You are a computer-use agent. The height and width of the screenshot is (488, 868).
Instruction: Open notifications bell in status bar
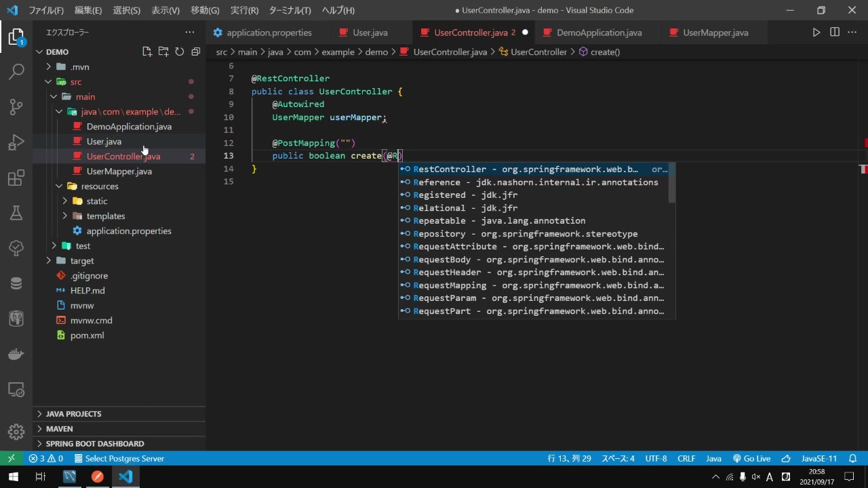point(853,458)
